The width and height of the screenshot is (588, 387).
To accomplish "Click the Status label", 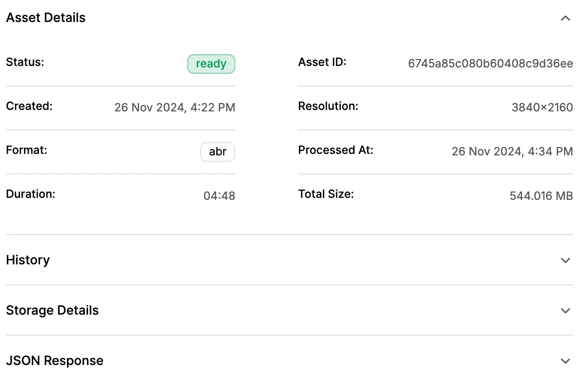I will pos(25,62).
